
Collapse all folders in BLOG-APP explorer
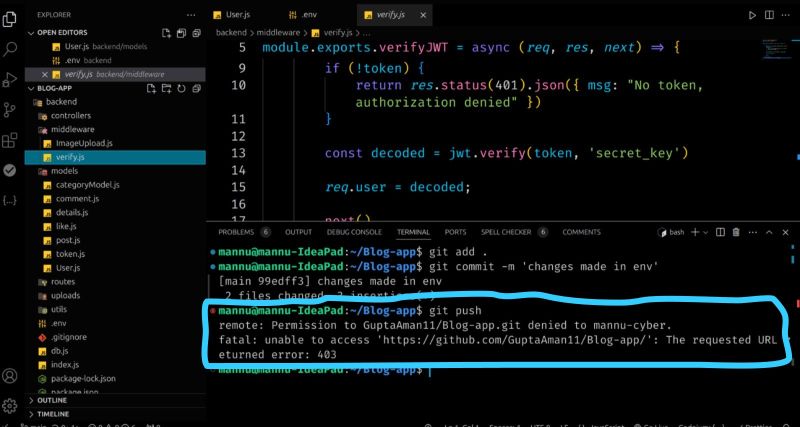(196, 89)
